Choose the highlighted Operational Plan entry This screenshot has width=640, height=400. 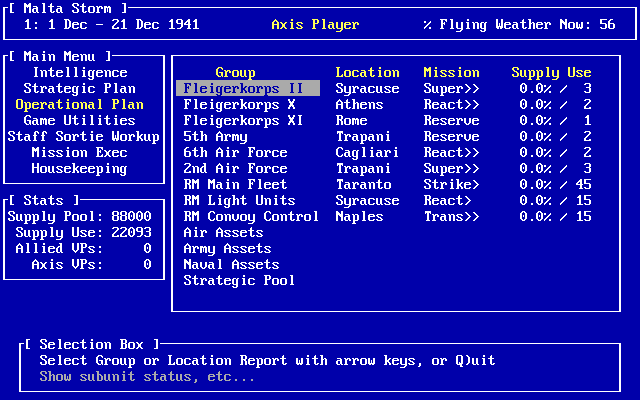coord(80,104)
